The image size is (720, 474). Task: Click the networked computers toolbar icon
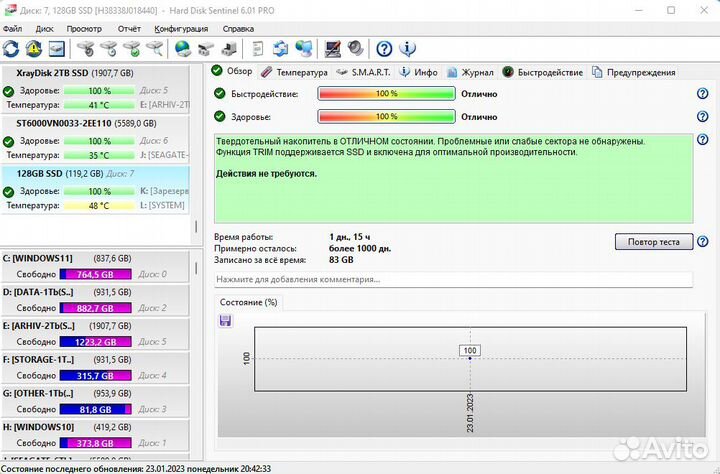tap(304, 48)
